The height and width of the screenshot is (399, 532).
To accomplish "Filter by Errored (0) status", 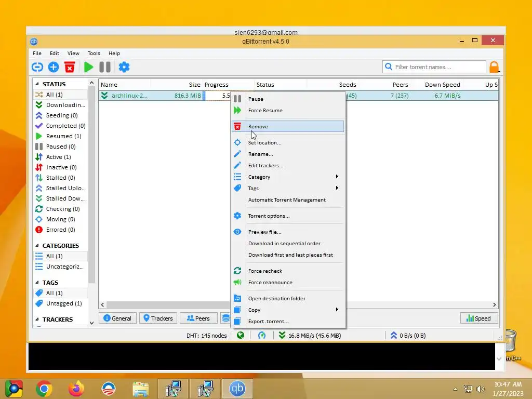I will click(60, 230).
